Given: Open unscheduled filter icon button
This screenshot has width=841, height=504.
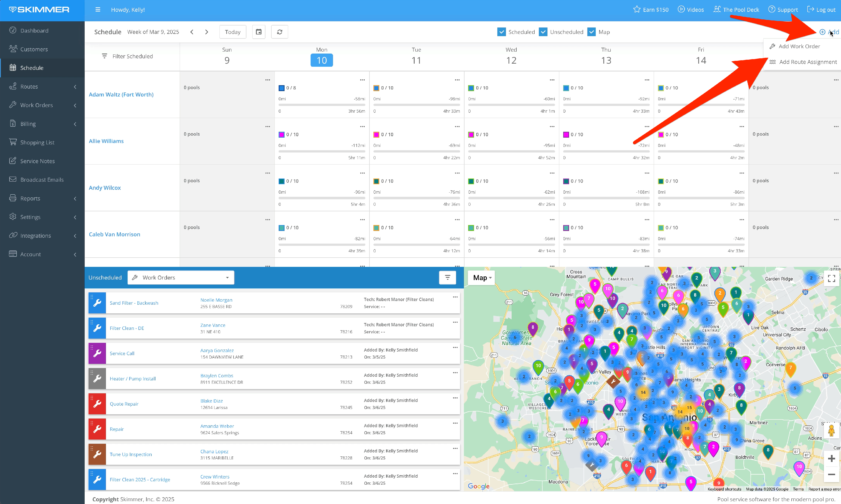Looking at the screenshot, I should pyautogui.click(x=447, y=278).
